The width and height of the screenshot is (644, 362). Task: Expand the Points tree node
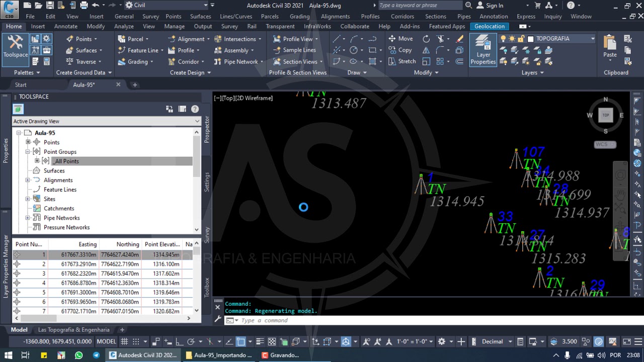click(28, 142)
